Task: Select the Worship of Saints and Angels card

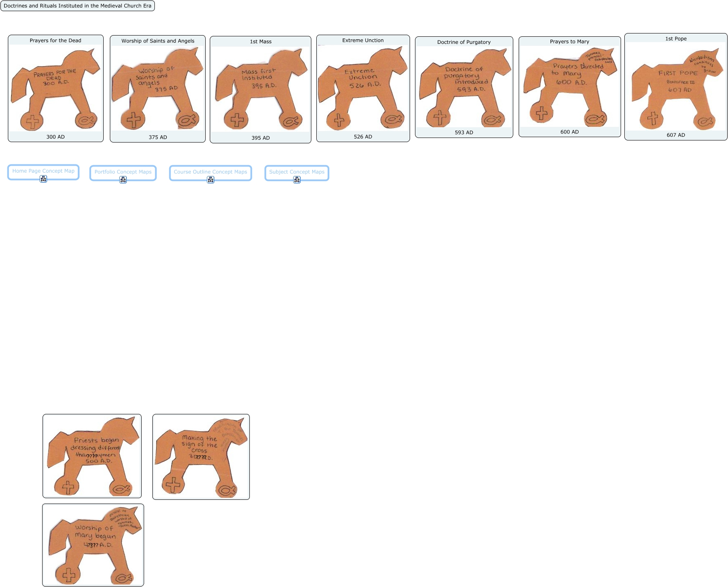Action: [x=158, y=88]
